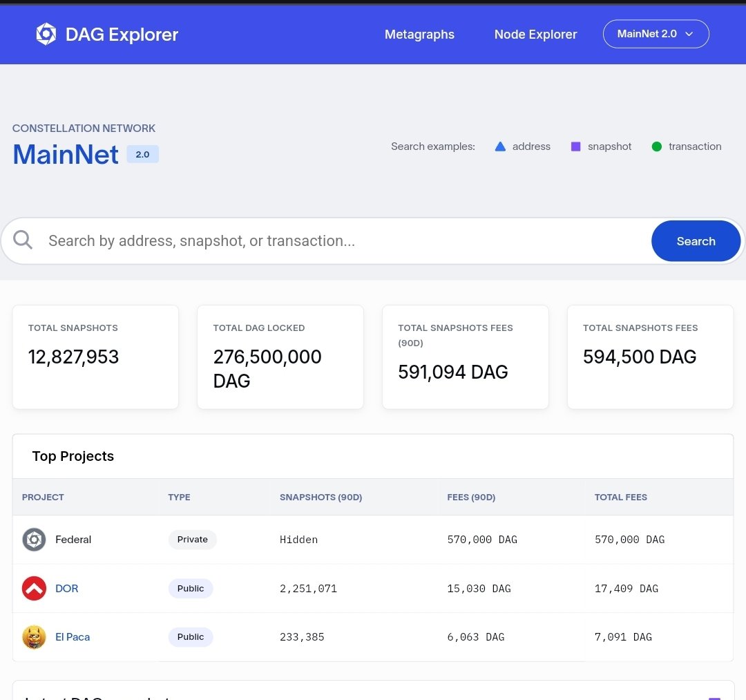Screen dimensions: 746x700
Task: Select DOR's total fees of 17,409 DAG
Action: pos(626,589)
